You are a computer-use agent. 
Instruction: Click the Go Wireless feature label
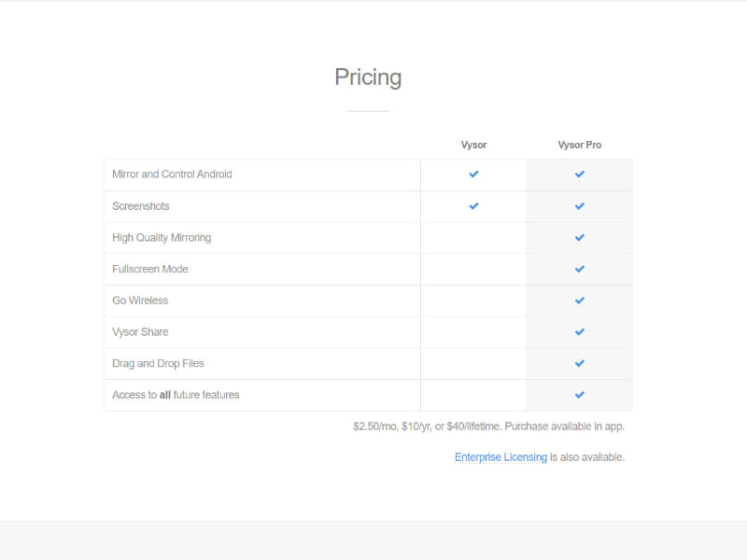[x=140, y=301]
